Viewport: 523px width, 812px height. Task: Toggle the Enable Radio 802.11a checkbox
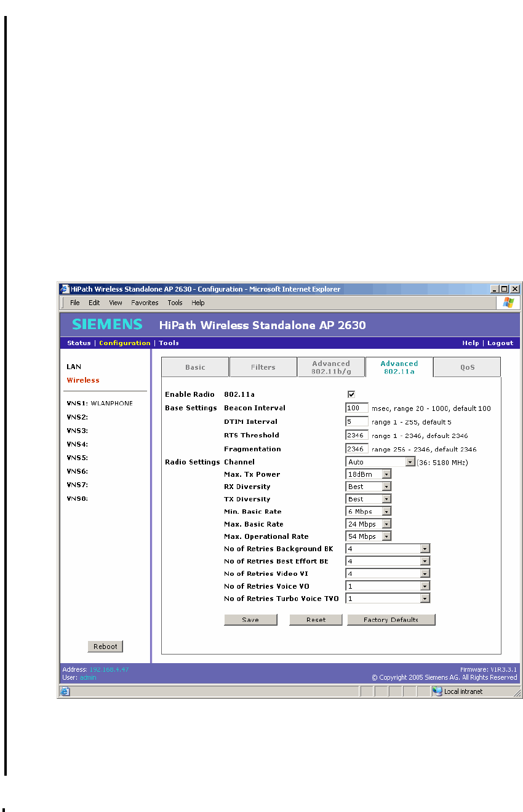point(351,394)
